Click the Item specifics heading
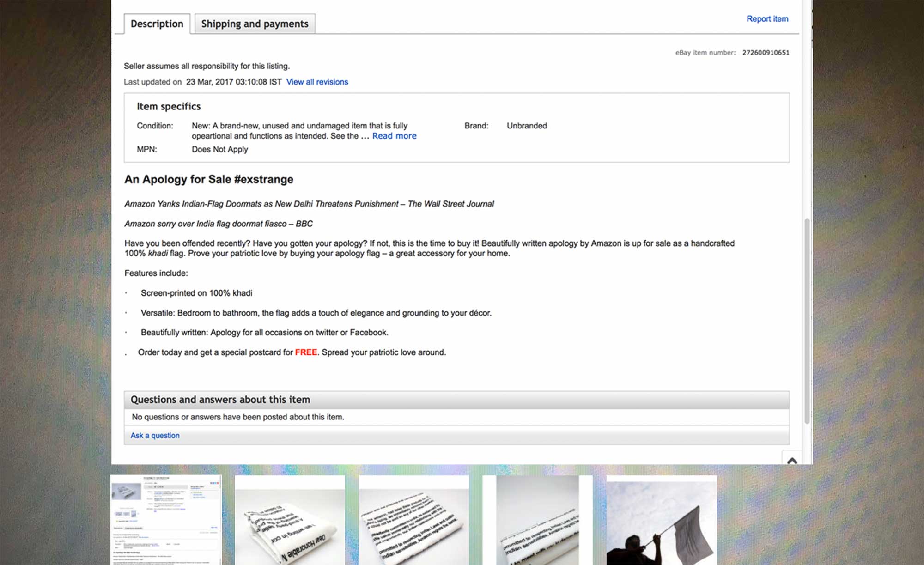This screenshot has height=565, width=924. tap(169, 106)
